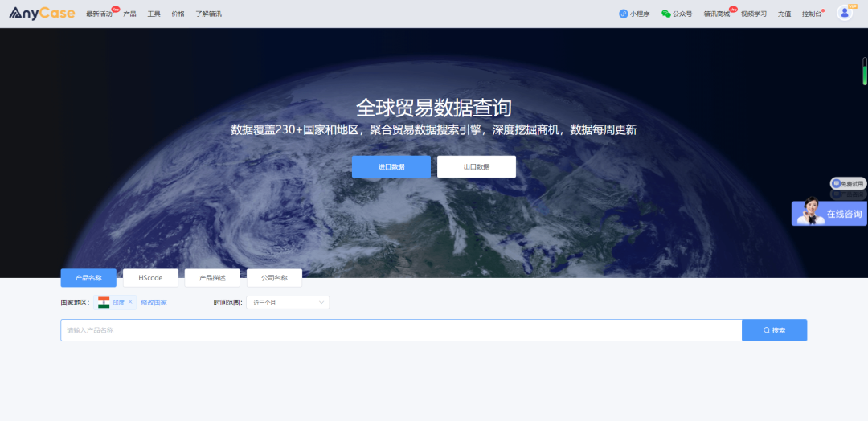Click the India flag icon
Viewport: 868px width, 421px height.
[104, 303]
